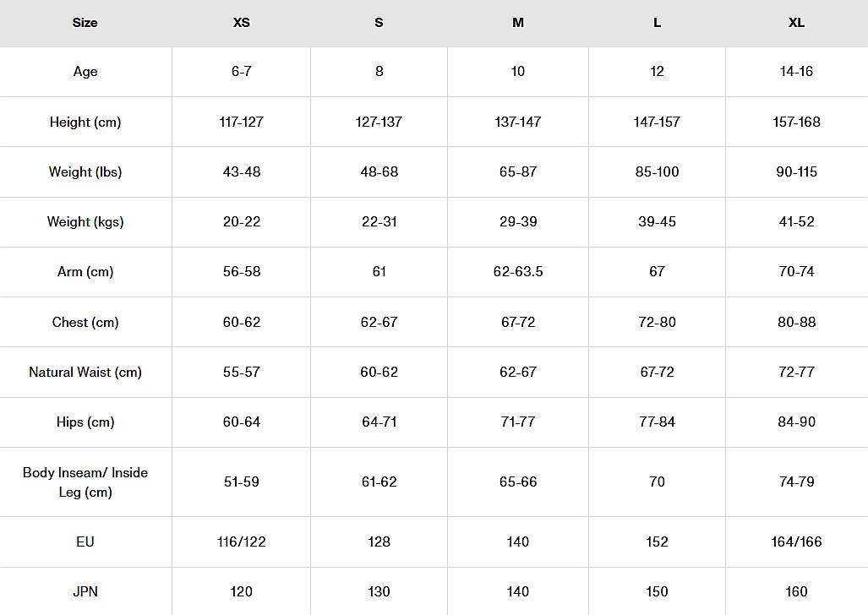This screenshot has width=868, height=615.
Task: Select the 14-16 age cell
Action: pos(796,72)
